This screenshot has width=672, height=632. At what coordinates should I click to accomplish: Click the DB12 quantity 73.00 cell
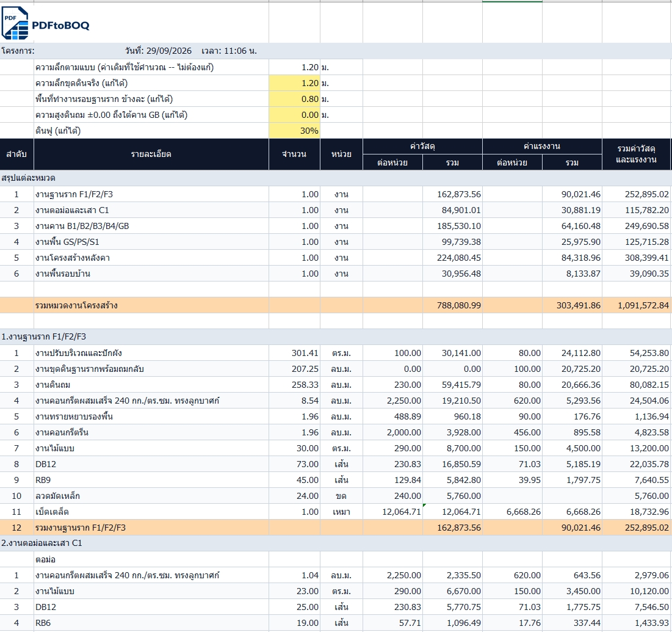(294, 464)
